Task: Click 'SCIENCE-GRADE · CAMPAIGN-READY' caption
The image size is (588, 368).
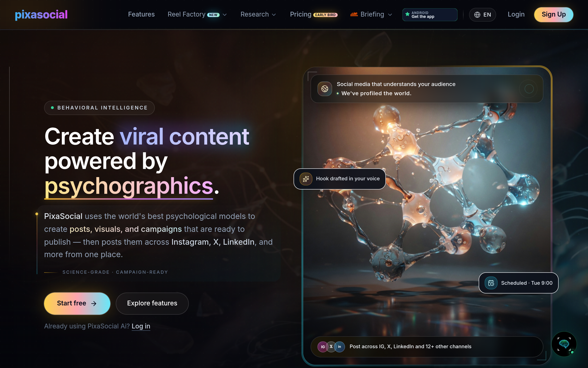Action: (115, 272)
